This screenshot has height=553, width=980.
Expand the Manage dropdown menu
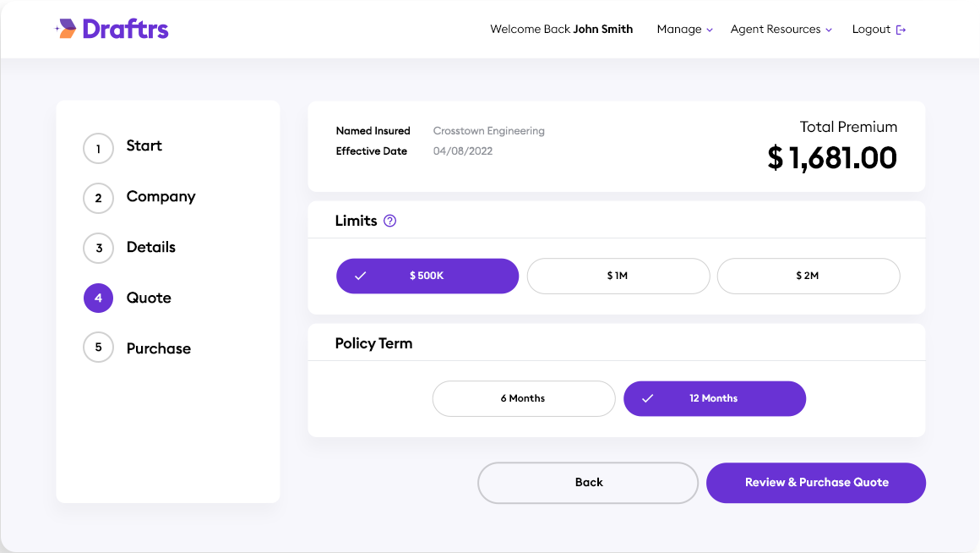click(684, 30)
